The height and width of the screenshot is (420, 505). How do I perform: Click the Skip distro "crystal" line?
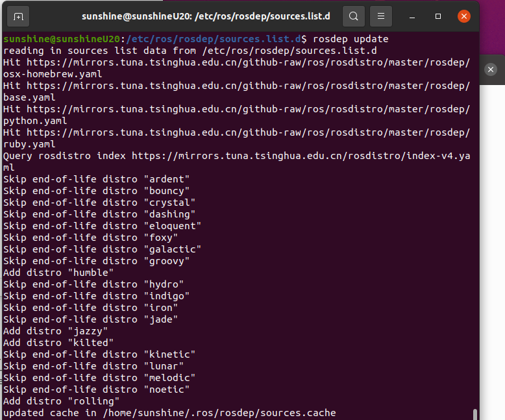(99, 203)
